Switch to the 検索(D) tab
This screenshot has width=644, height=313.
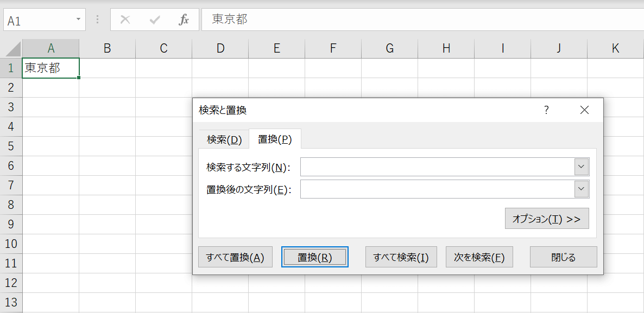click(224, 139)
